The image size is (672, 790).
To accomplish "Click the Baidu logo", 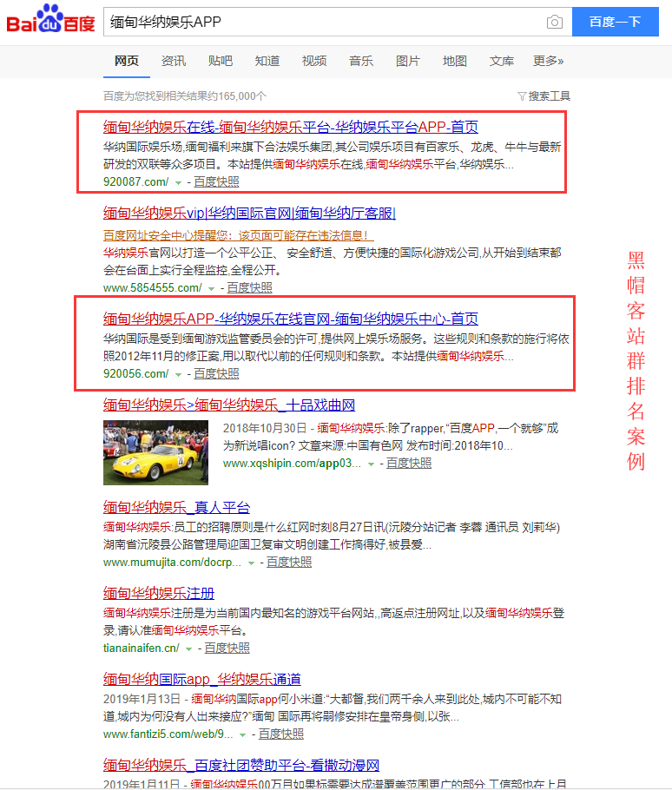I will pos(50,19).
